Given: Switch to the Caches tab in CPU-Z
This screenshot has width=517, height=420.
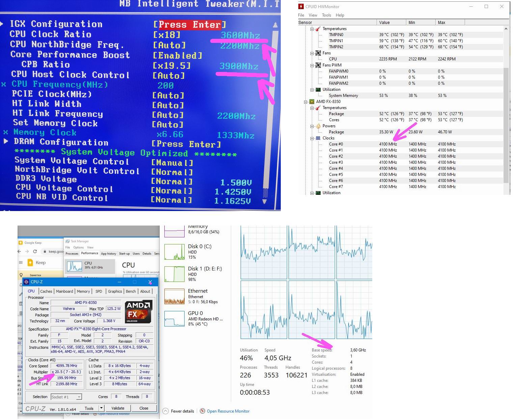Looking at the screenshot, I should coord(46,291).
